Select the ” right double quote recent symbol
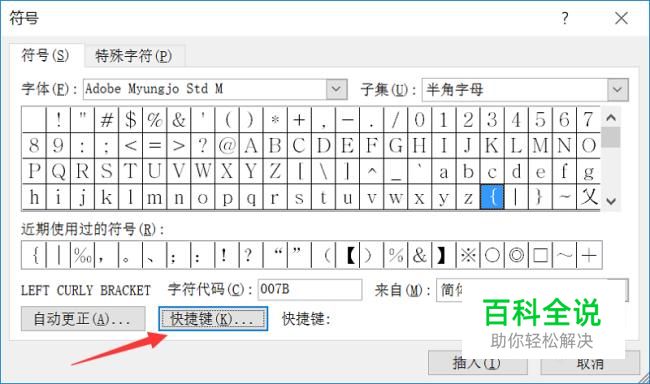 (299, 255)
